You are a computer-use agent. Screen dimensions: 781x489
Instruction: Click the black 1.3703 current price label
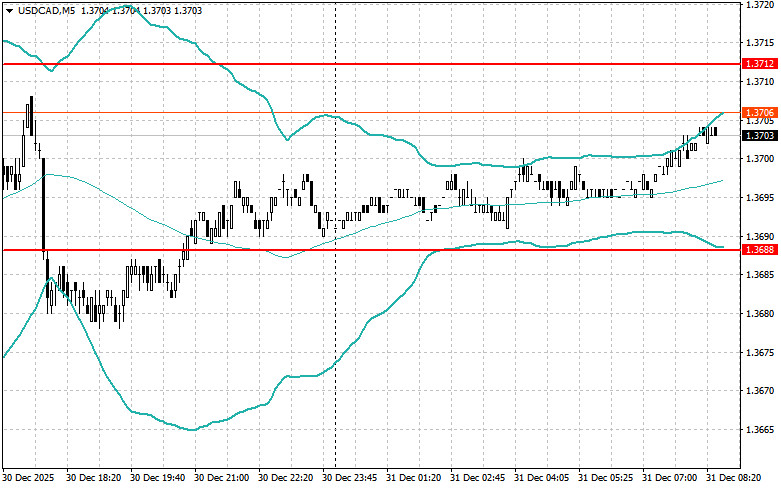756,135
